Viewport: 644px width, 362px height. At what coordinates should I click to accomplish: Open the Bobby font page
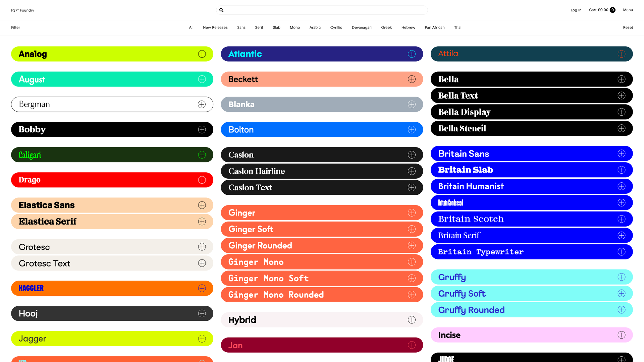pos(32,129)
